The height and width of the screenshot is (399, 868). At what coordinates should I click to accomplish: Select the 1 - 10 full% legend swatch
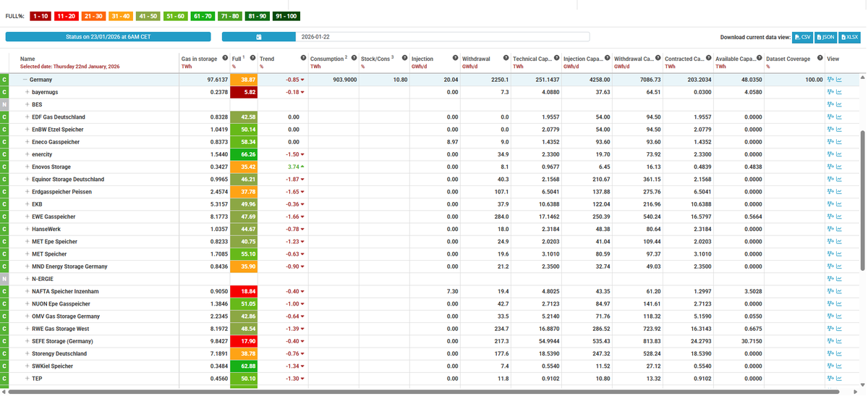click(x=40, y=16)
